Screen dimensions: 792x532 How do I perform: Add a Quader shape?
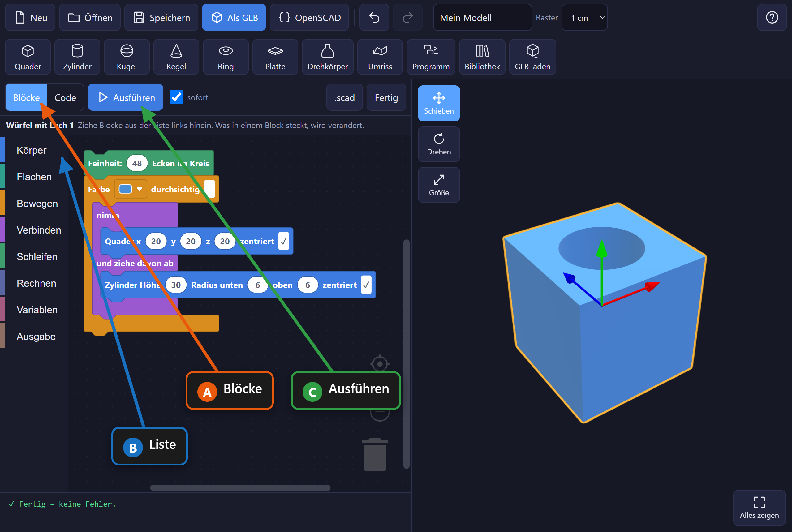point(28,57)
